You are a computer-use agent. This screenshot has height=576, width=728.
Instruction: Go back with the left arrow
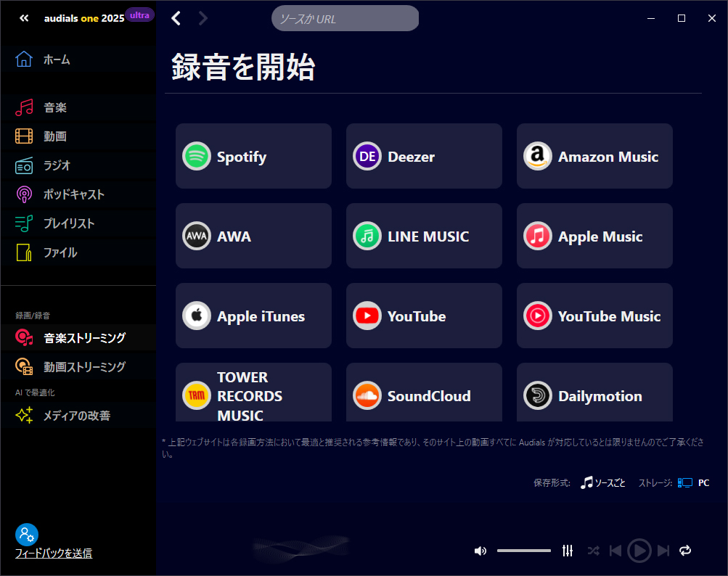pos(176,19)
